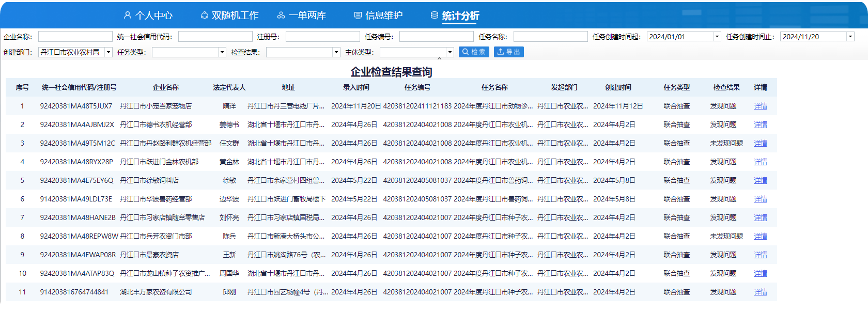Click legal representative 姜德书

(229, 124)
